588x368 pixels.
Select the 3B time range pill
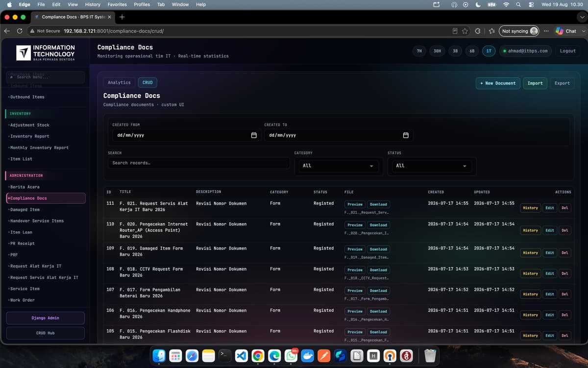455,51
